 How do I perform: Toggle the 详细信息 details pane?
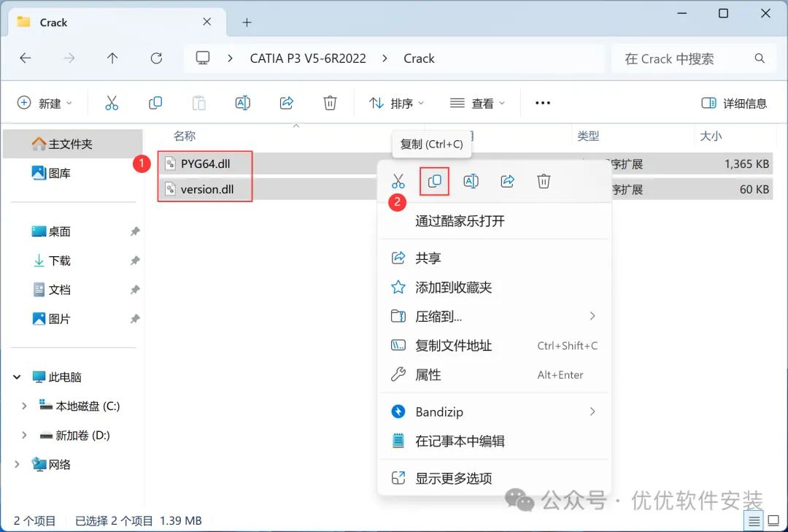(x=734, y=103)
